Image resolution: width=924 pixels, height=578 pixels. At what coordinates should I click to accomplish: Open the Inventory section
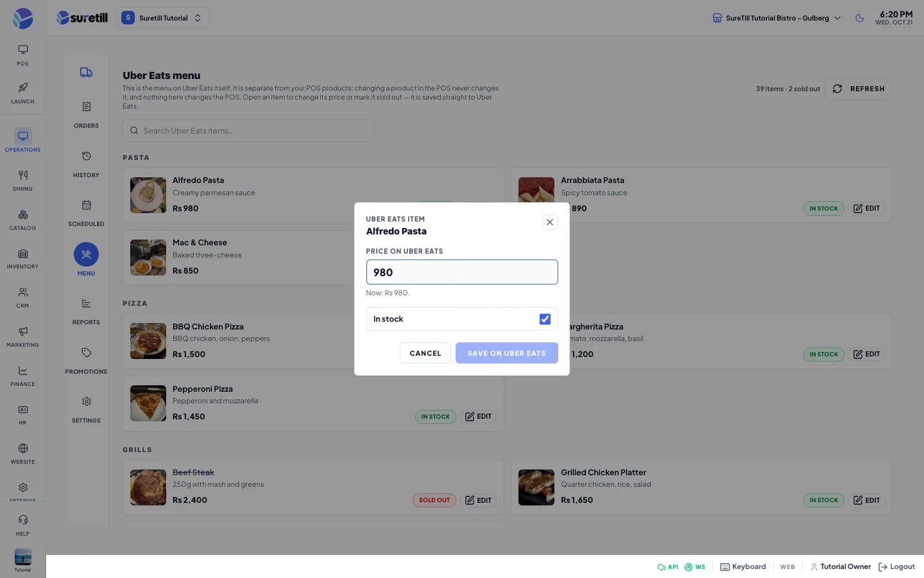point(22,258)
